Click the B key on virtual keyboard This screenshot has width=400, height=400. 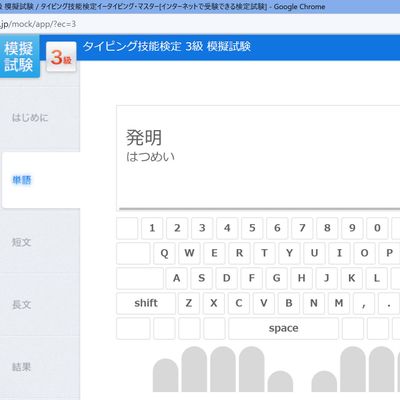(289, 303)
